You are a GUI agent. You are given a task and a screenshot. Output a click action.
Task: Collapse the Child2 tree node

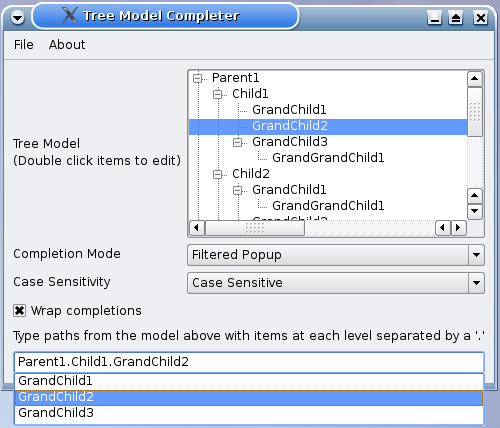click(217, 174)
